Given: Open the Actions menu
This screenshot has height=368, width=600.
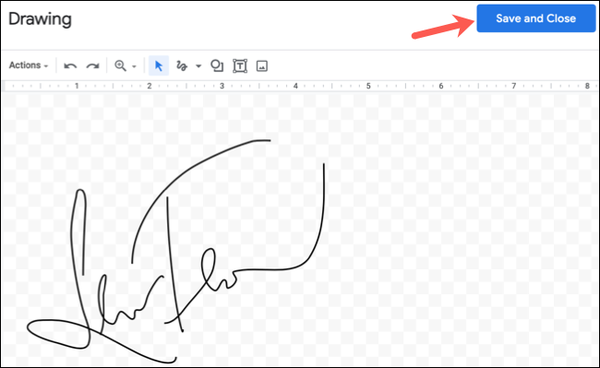Looking at the screenshot, I should (29, 65).
